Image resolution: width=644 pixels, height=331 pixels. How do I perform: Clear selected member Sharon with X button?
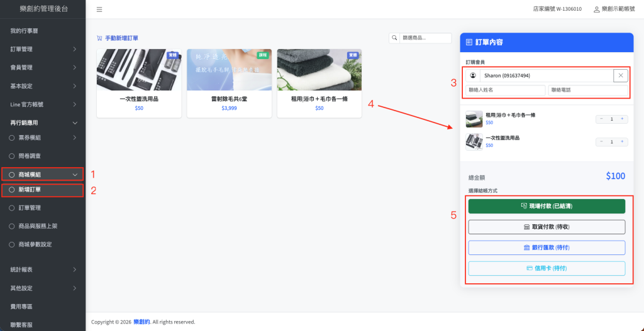(620, 75)
